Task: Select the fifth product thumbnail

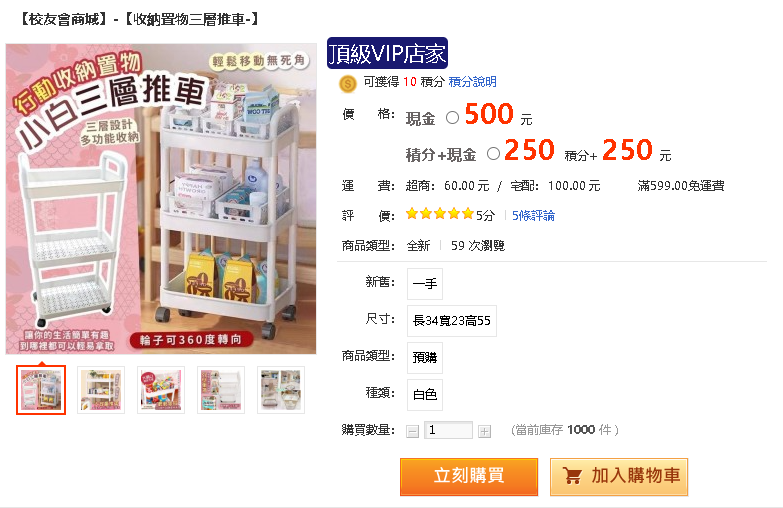Action: [x=281, y=390]
